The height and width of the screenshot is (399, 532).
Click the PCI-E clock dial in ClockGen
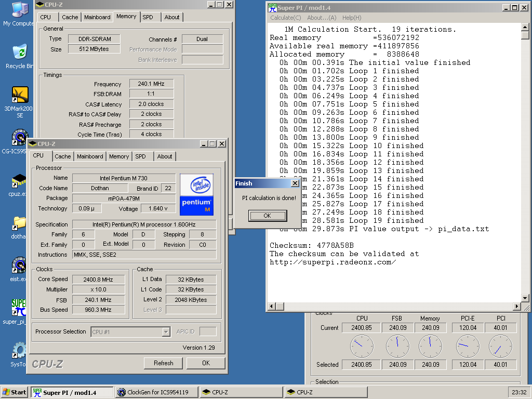click(x=468, y=347)
